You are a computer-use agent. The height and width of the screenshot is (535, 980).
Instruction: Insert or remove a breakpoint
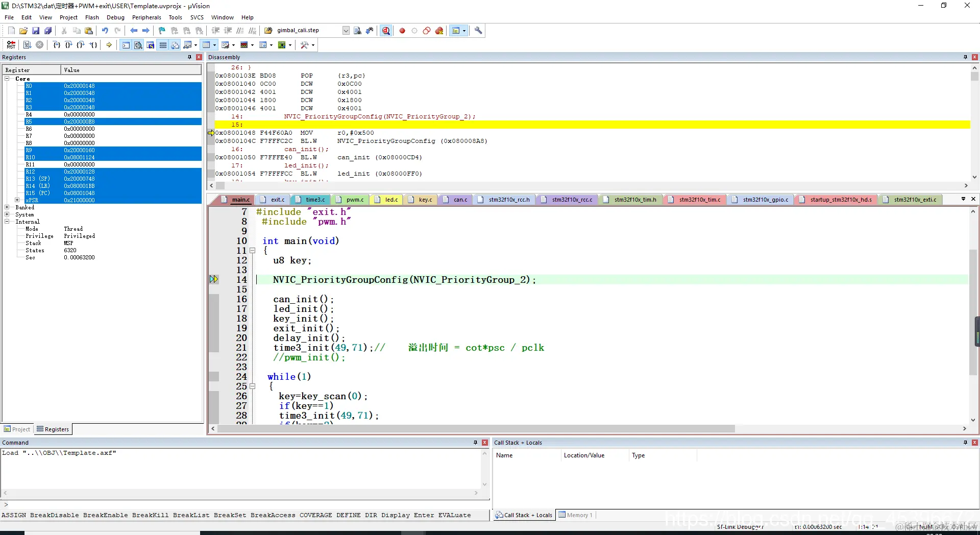pos(402,31)
